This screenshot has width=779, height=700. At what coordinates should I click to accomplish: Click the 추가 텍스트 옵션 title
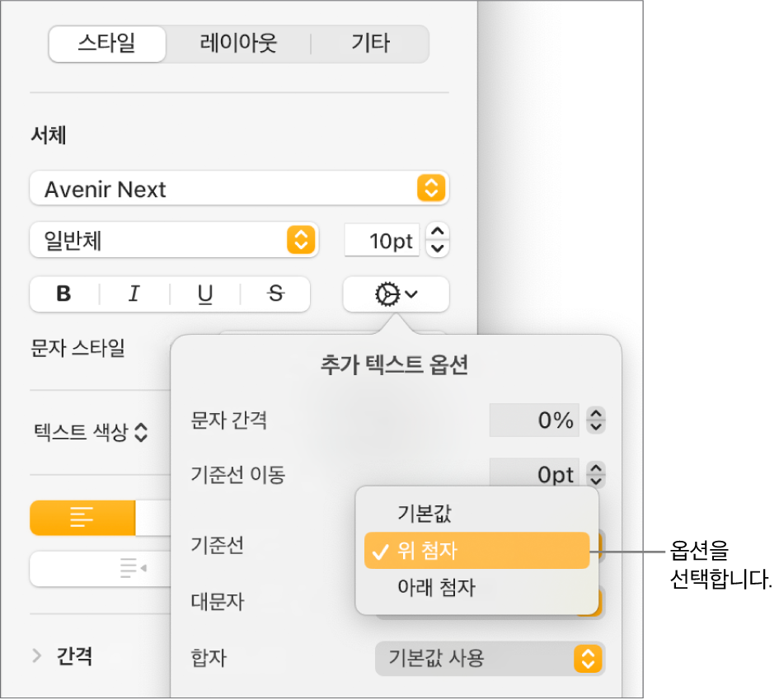coord(395,365)
